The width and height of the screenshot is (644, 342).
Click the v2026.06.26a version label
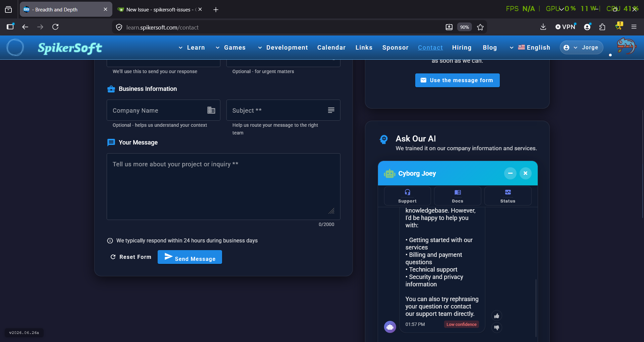[24, 333]
